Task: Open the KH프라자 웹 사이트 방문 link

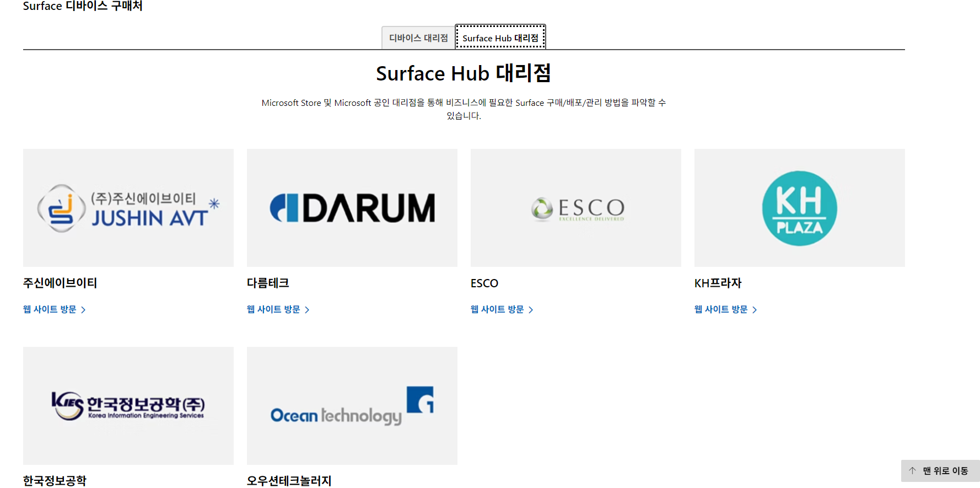Action: click(x=726, y=309)
